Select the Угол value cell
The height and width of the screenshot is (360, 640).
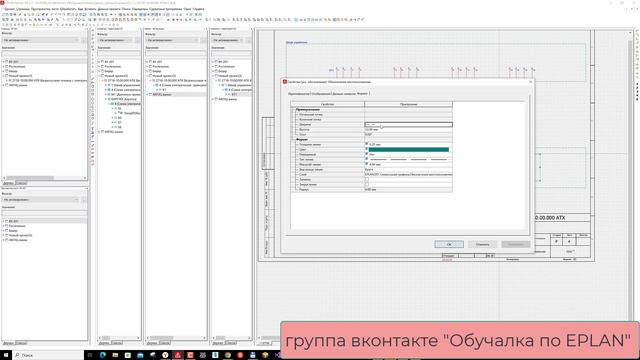coord(408,134)
